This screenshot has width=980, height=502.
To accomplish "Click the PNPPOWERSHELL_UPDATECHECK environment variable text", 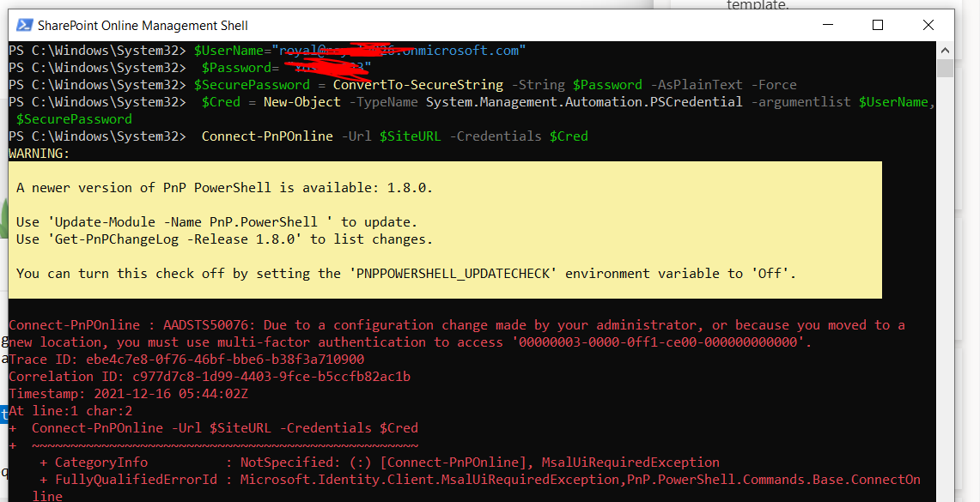I will [x=453, y=274].
